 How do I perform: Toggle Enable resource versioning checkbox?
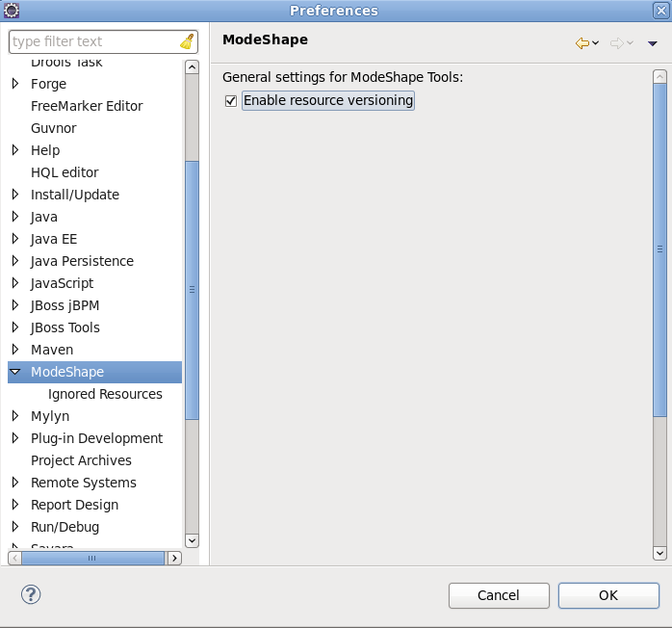[x=230, y=101]
